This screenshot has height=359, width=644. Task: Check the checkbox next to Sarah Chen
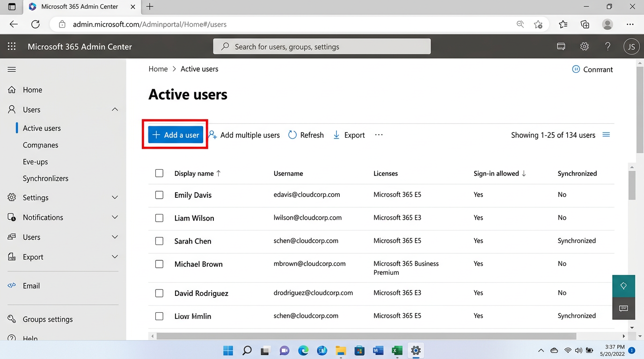tap(159, 241)
